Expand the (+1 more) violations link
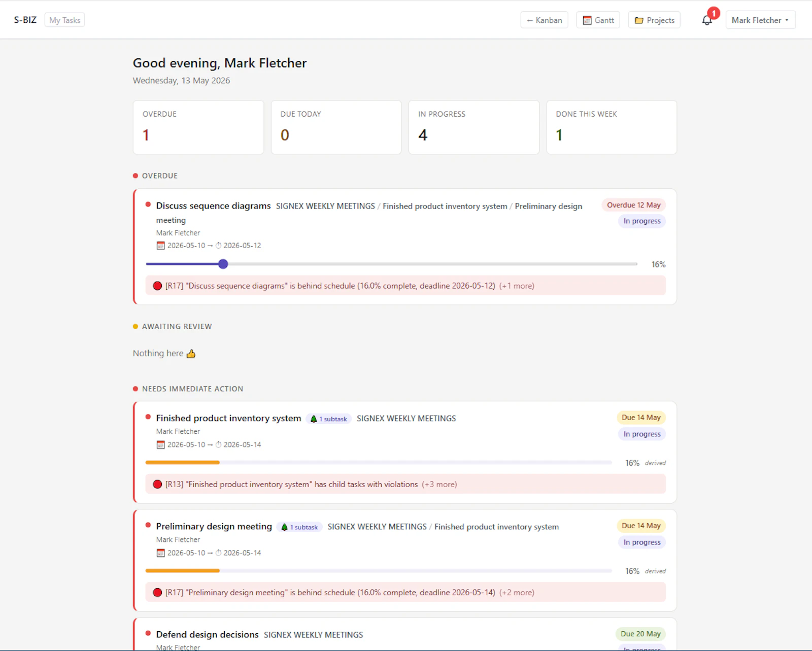812x651 pixels. coord(517,286)
